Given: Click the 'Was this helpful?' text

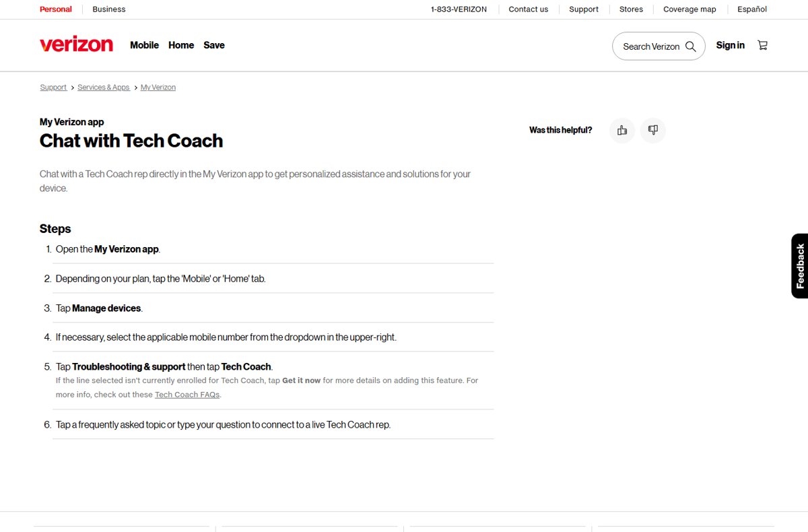Looking at the screenshot, I should 561,131.
